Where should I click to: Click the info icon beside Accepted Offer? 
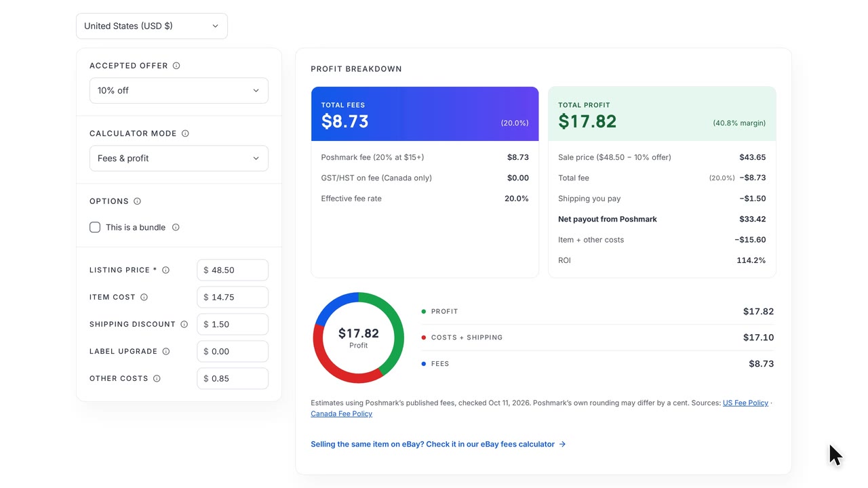[x=176, y=66]
